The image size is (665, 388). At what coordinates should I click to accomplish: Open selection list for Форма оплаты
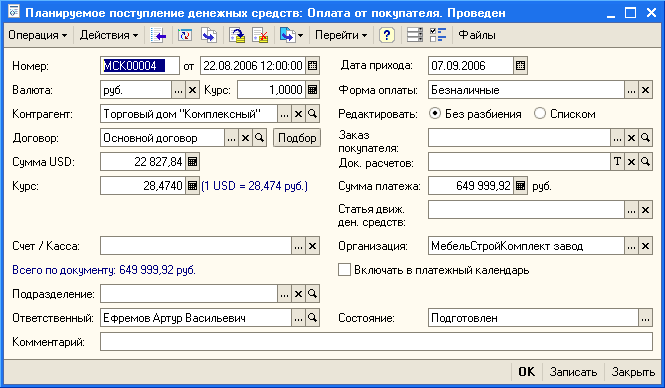631,90
